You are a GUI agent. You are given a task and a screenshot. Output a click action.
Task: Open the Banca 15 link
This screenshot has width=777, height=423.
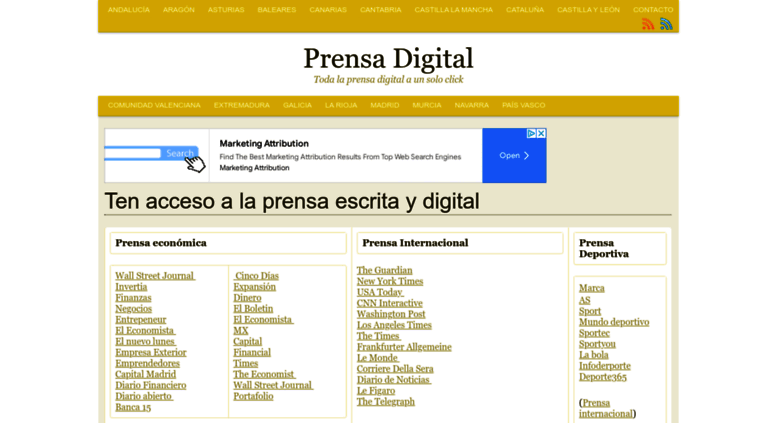tap(133, 407)
